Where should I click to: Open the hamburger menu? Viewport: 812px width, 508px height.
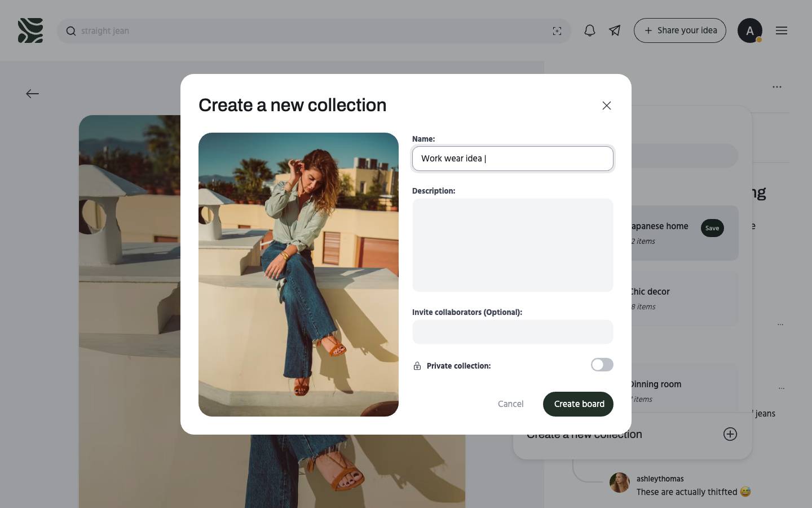[x=781, y=30]
